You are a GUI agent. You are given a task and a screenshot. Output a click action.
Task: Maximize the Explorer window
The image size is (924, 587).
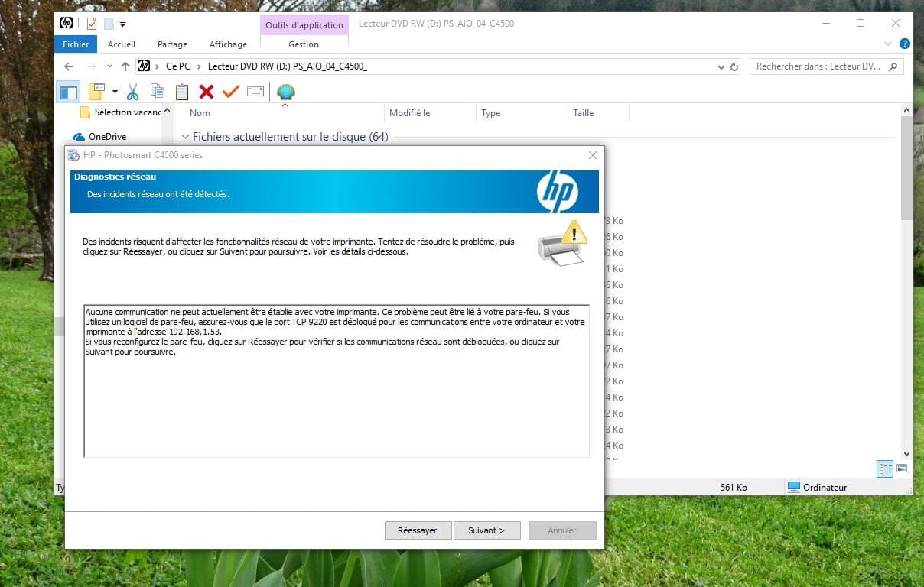point(861,23)
